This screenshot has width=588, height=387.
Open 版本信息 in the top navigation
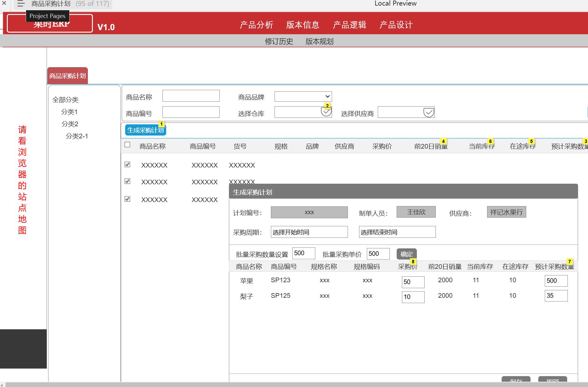(x=303, y=25)
